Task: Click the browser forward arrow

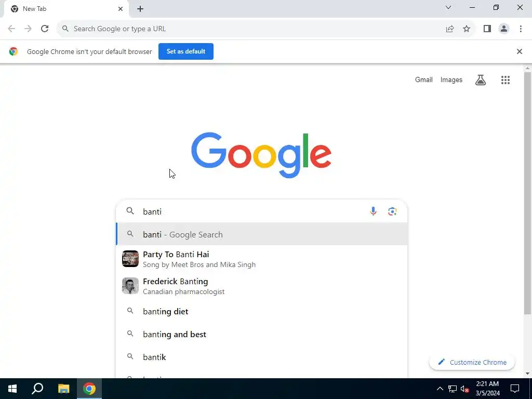Action: (28, 29)
